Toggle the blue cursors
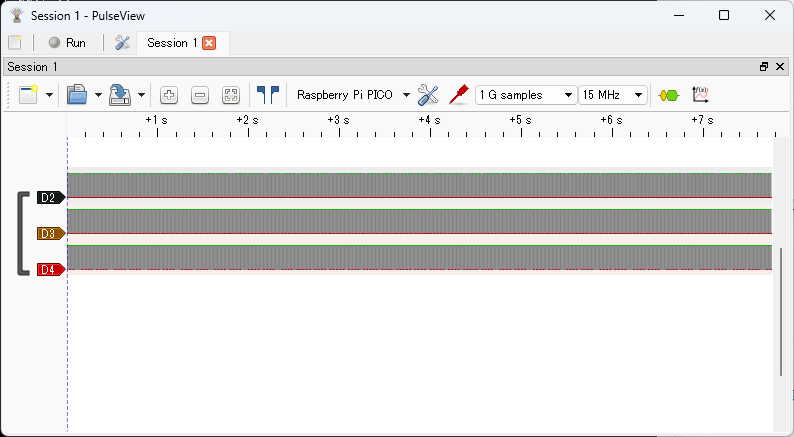Screen dimensions: 794x437 [268, 95]
